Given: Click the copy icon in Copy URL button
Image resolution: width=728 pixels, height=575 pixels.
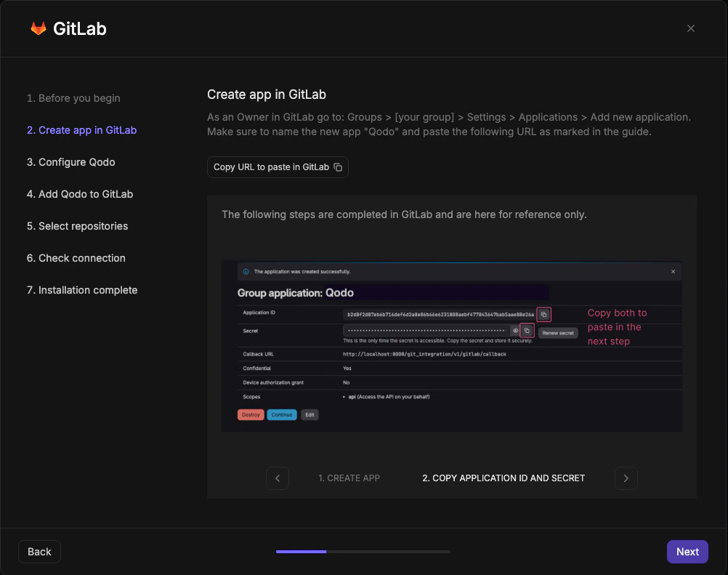Looking at the screenshot, I should (x=338, y=167).
